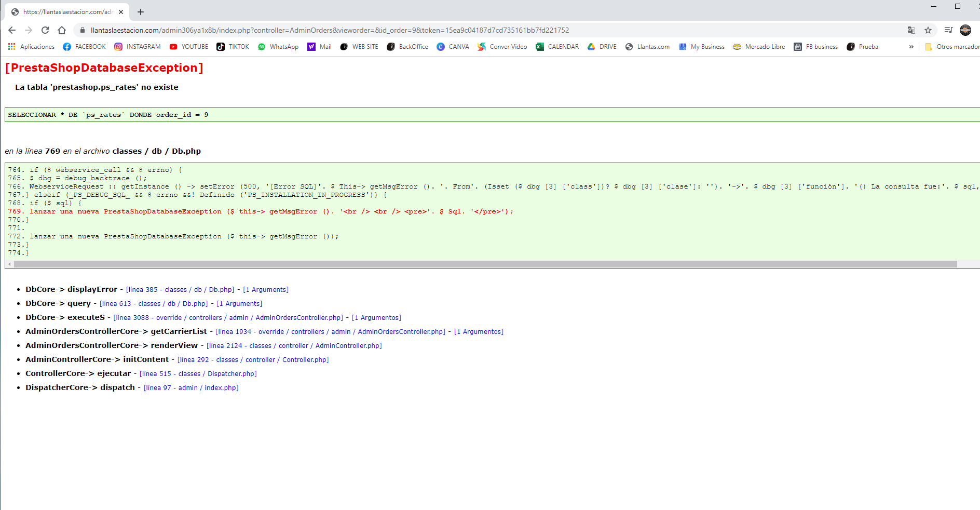The width and height of the screenshot is (980, 510).
Task: Open línea 385 classes/db/Db.php link
Action: click(180, 290)
